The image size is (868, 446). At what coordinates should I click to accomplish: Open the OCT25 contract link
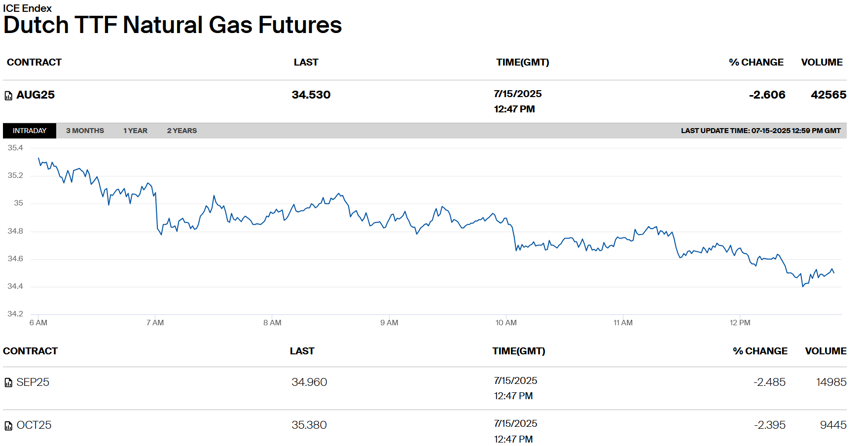[x=34, y=425]
